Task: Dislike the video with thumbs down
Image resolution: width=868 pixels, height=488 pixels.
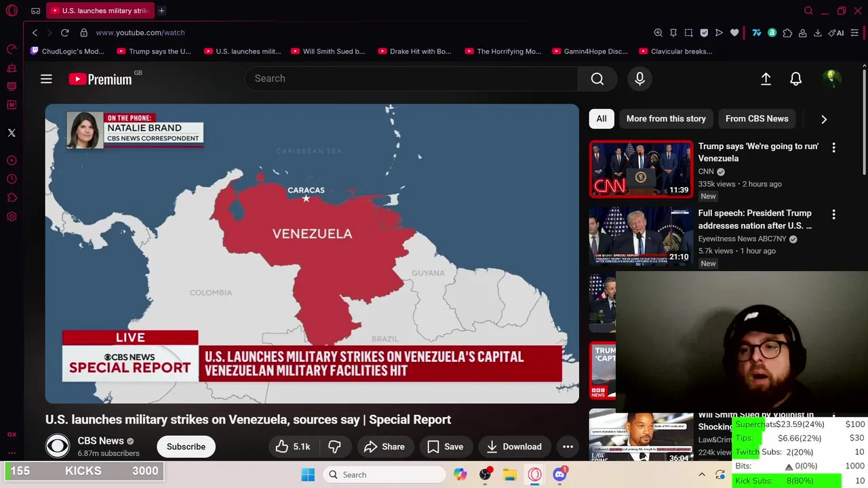Action: pos(335,447)
